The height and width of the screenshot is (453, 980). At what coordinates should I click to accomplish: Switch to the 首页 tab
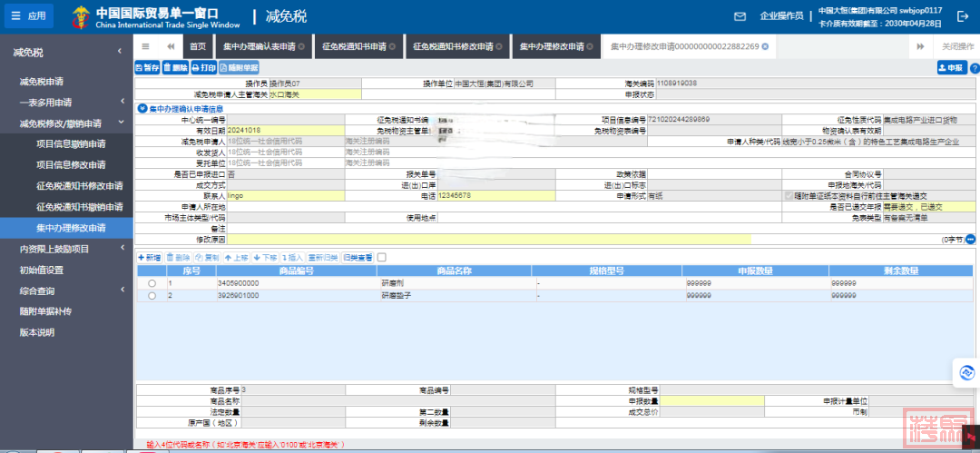click(198, 46)
